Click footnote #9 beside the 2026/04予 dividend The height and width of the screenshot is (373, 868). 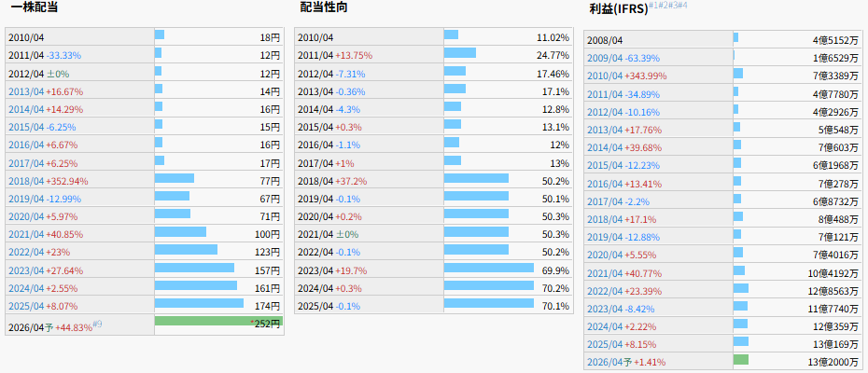[98, 324]
